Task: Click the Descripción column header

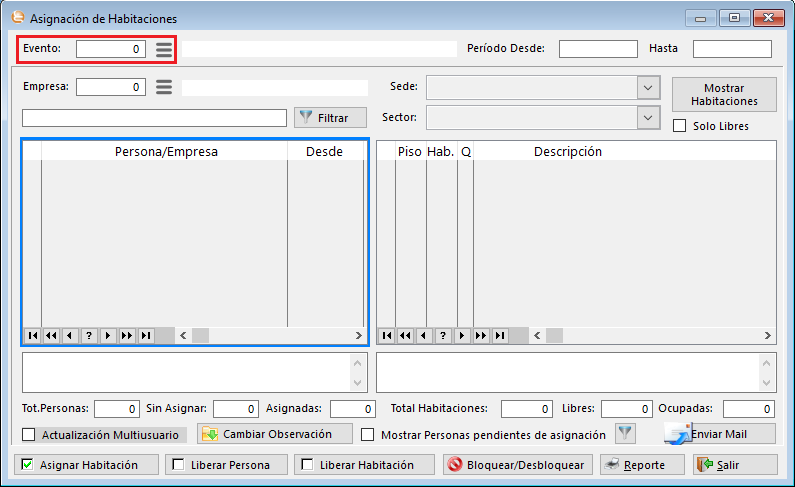Action: coord(567,152)
